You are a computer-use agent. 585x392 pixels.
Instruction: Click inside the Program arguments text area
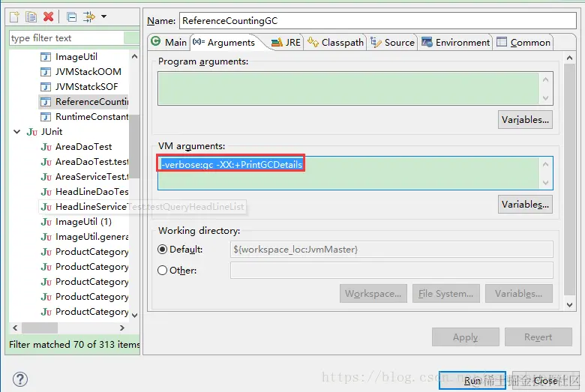pyautogui.click(x=349, y=88)
